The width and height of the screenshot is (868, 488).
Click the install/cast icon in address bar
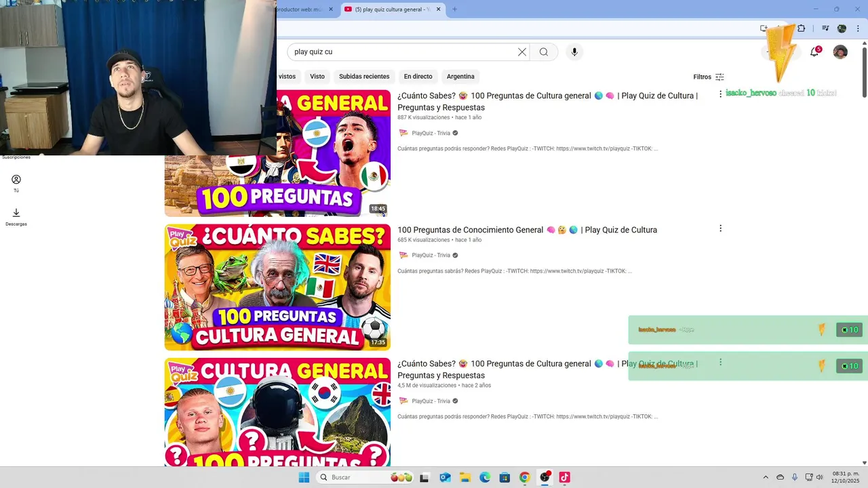(x=764, y=28)
